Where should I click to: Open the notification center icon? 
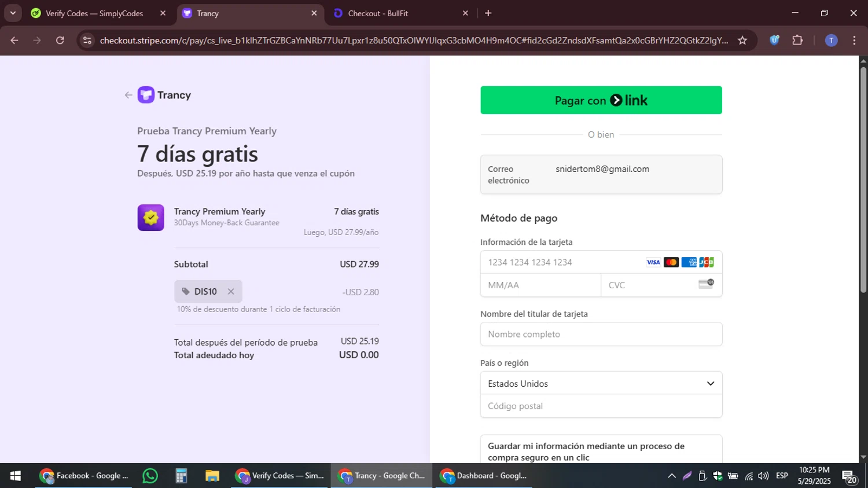[849, 476]
